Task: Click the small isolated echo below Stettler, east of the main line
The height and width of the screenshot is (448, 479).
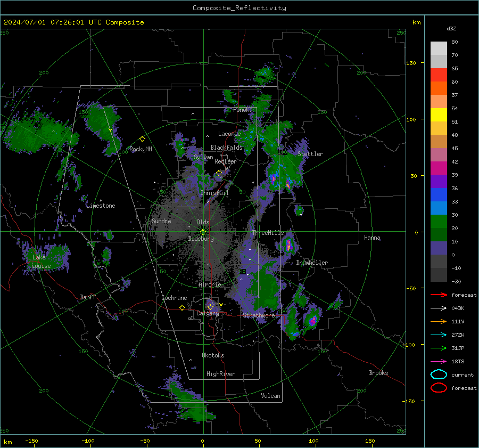Action: [299, 210]
